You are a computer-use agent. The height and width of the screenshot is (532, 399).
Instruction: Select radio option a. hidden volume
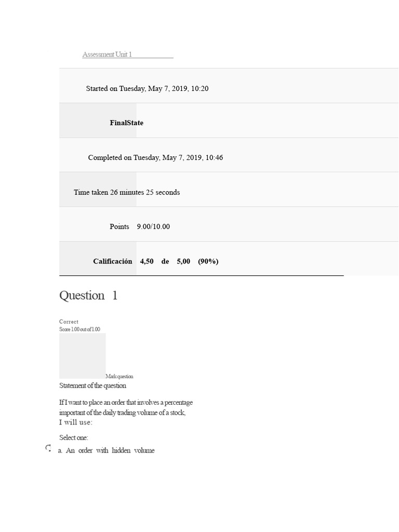pos(48,448)
